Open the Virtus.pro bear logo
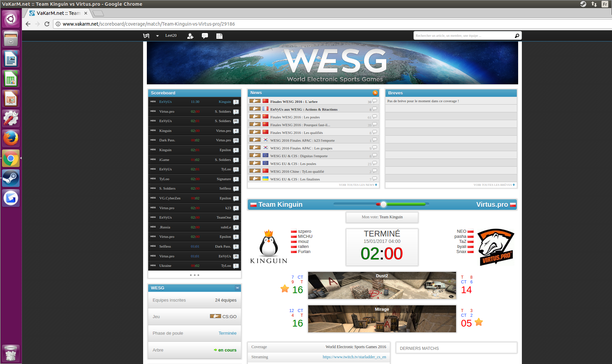This screenshot has height=364, width=612. point(496,247)
